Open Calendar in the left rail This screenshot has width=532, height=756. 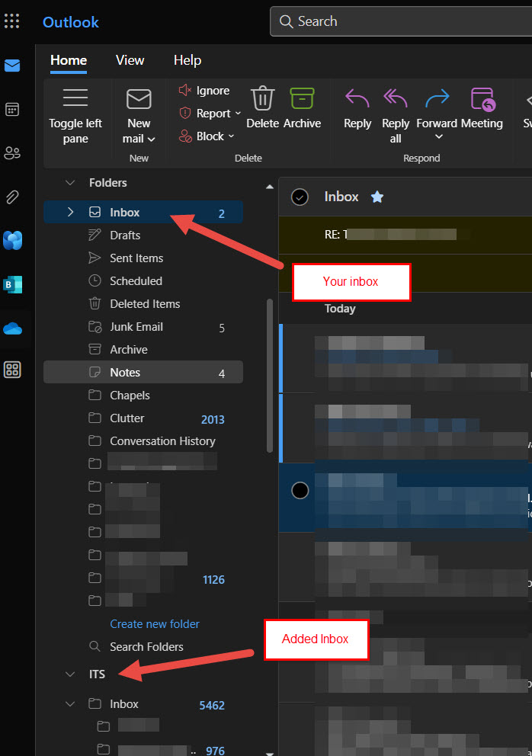point(12,110)
